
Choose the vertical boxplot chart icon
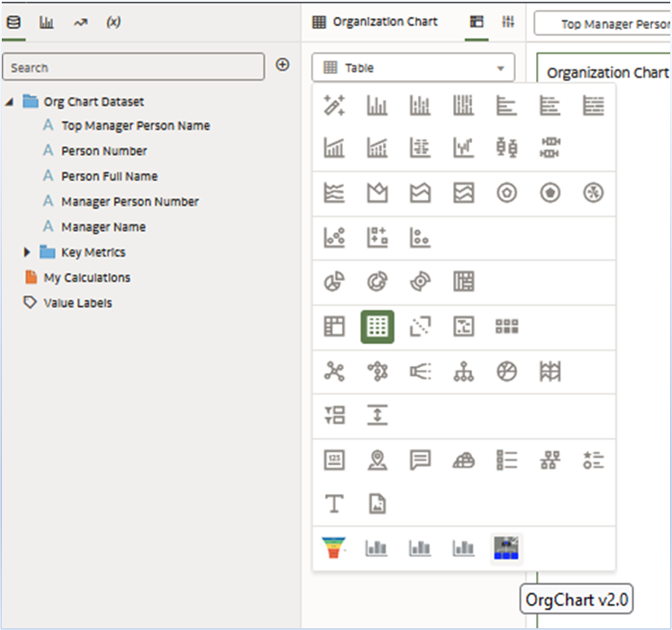(506, 148)
